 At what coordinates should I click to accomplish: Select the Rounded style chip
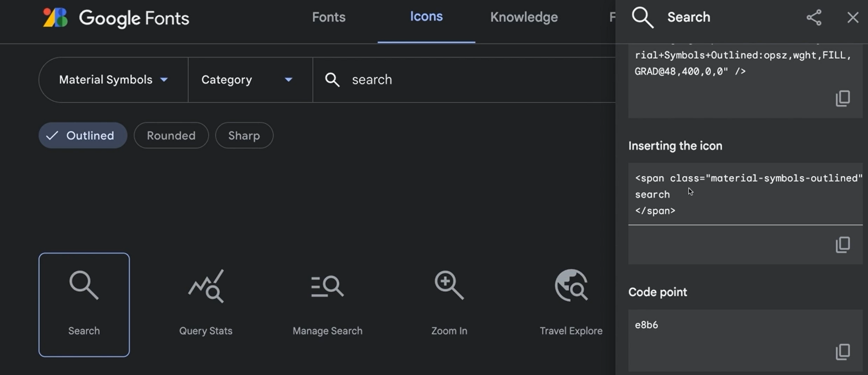(171, 136)
